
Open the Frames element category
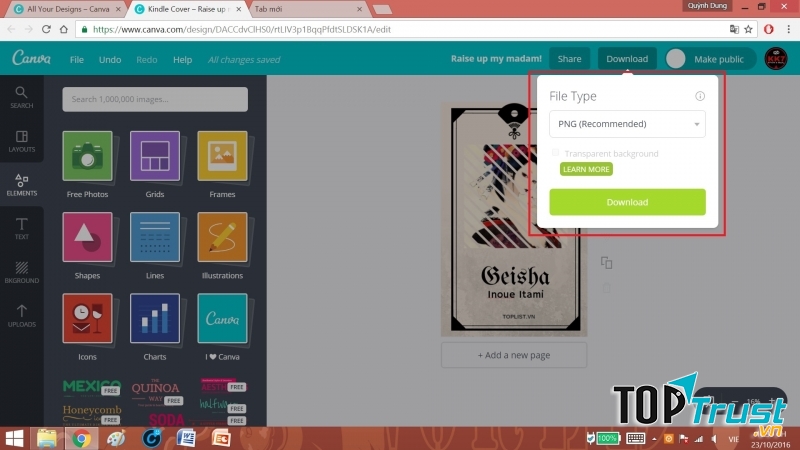point(222,156)
